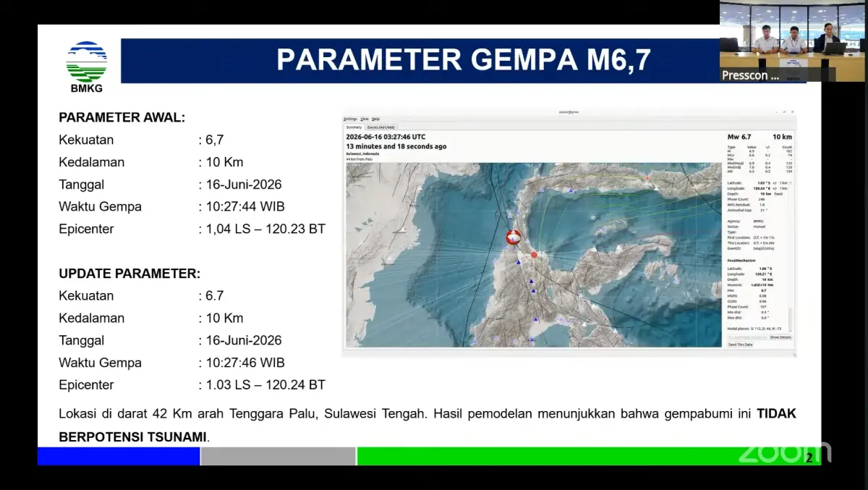Image resolution: width=868 pixels, height=490 pixels.
Task: Click the Show Details button
Action: click(780, 337)
